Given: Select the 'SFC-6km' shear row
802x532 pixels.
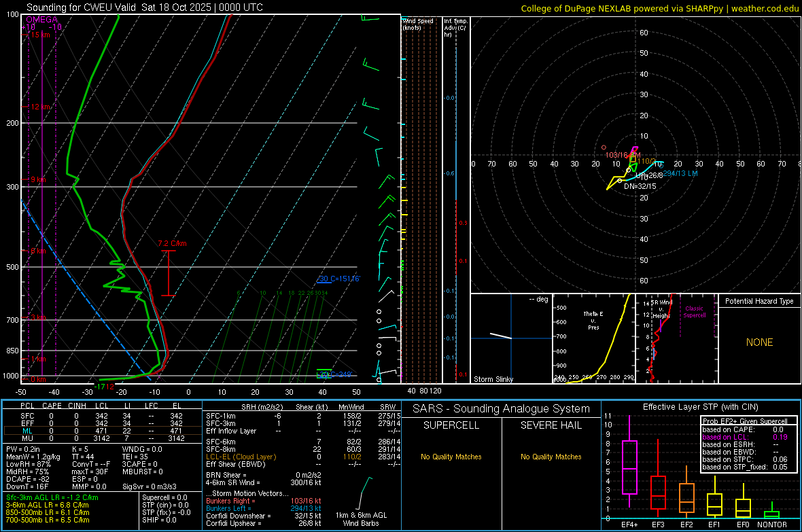Looking at the screenshot, I should tap(304, 442).
